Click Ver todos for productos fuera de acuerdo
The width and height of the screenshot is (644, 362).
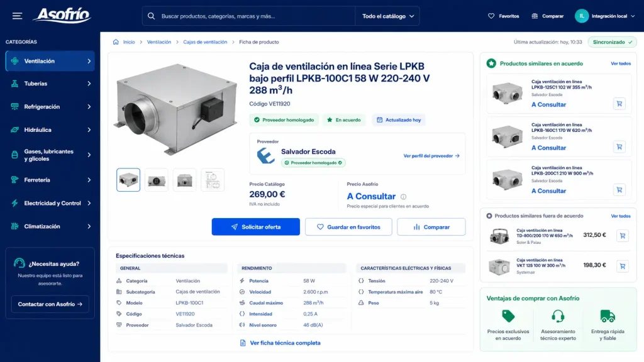click(621, 216)
